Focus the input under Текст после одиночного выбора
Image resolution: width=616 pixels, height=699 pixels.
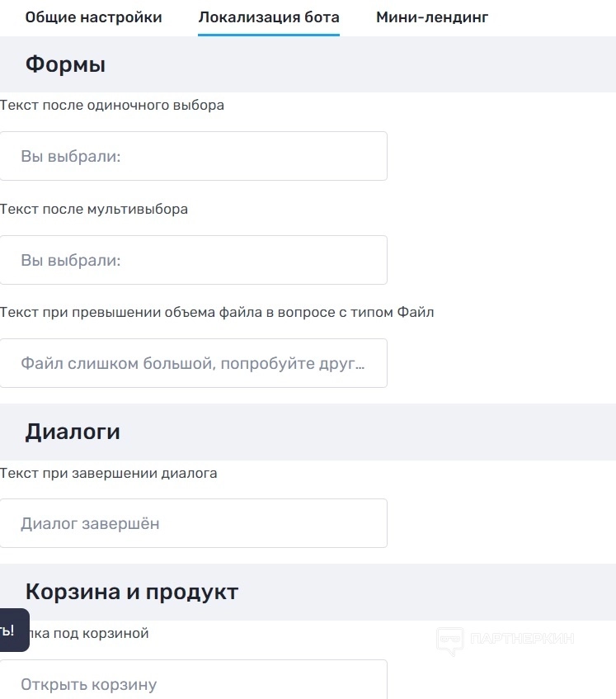pos(193,156)
